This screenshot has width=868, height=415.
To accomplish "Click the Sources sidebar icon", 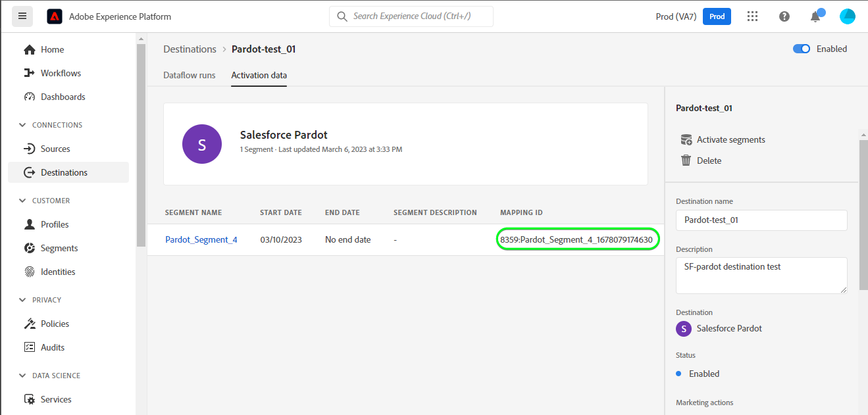I will [x=30, y=149].
